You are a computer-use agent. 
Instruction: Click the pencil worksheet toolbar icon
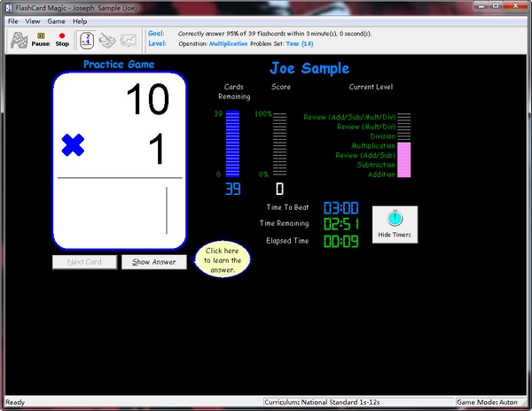(x=107, y=39)
